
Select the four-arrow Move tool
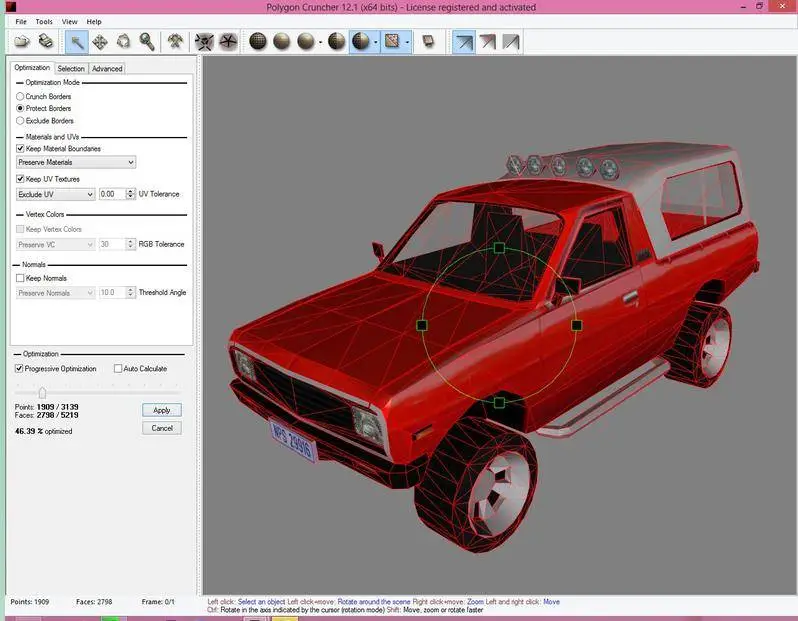click(100, 42)
